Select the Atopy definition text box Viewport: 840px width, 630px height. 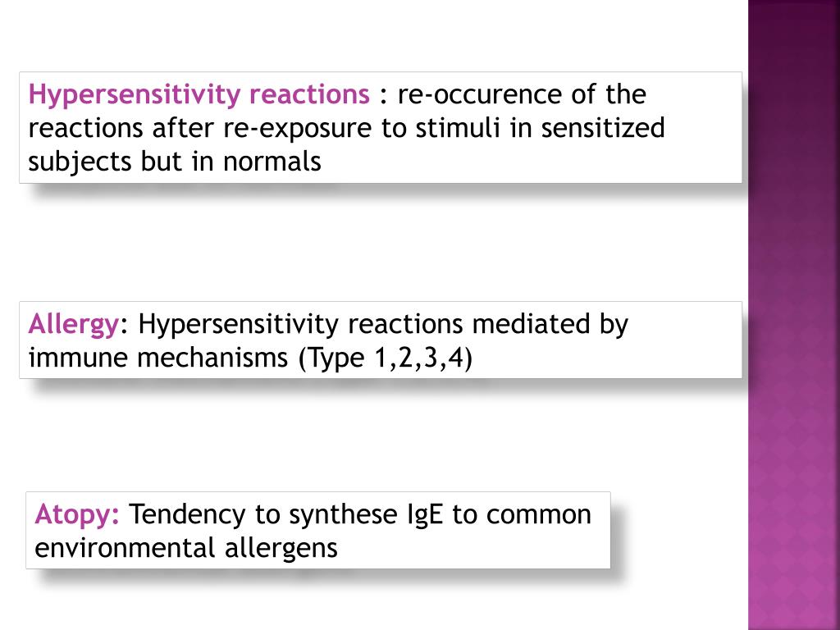[318, 531]
